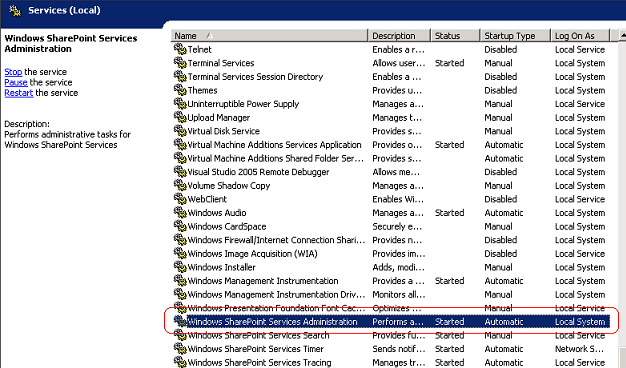Click the scrollbar up arrow

point(622,36)
